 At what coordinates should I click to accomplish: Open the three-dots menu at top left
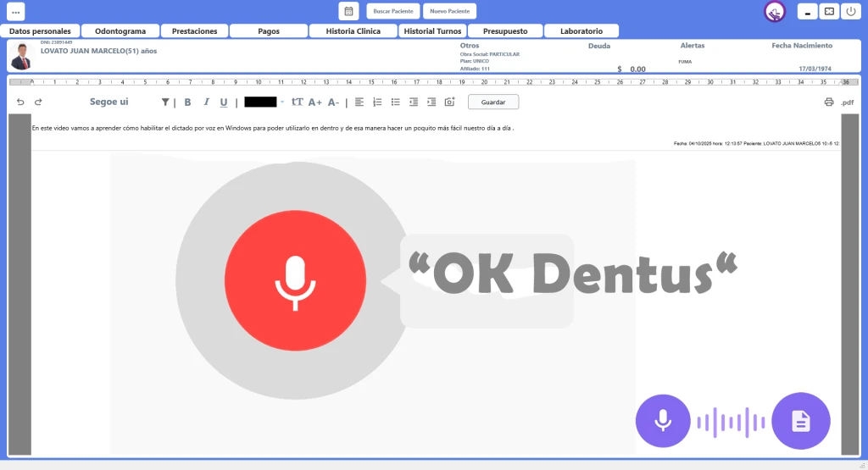click(16, 12)
